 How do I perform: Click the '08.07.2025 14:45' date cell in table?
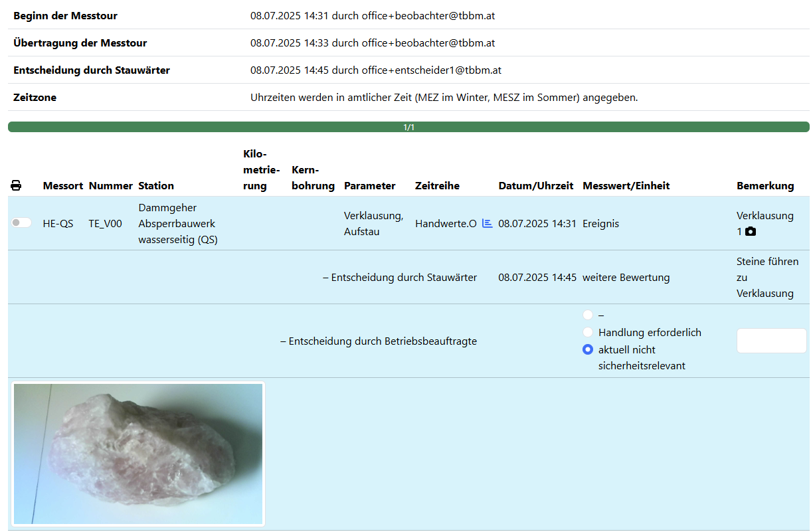[537, 278]
